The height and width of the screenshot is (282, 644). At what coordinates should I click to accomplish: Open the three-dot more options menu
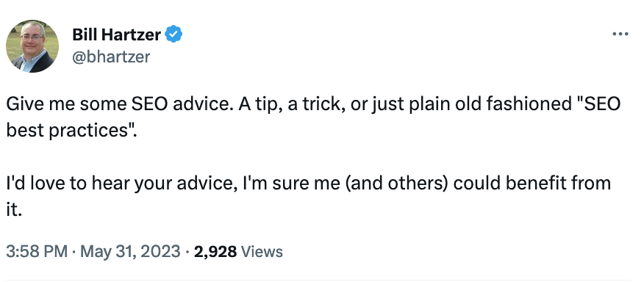click(620, 34)
